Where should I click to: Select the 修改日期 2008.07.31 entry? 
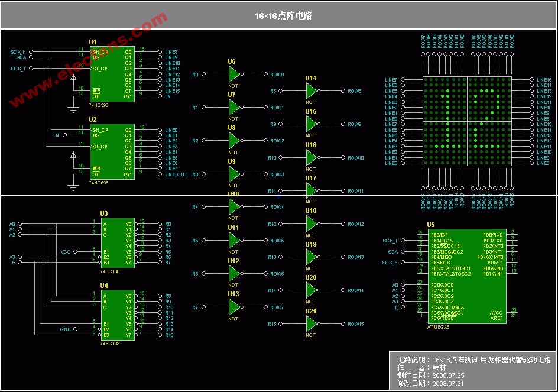[x=431, y=383]
